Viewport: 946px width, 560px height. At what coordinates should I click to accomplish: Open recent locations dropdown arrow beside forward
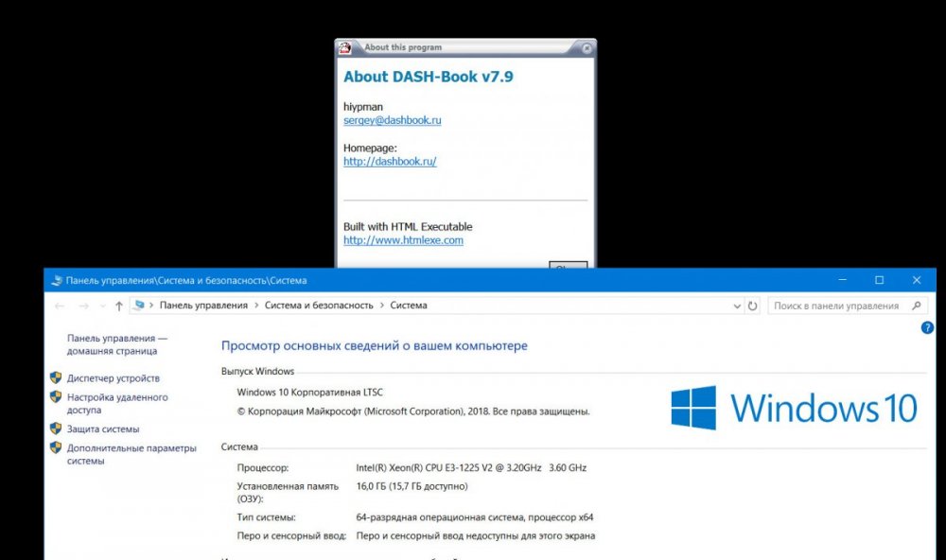(x=102, y=306)
